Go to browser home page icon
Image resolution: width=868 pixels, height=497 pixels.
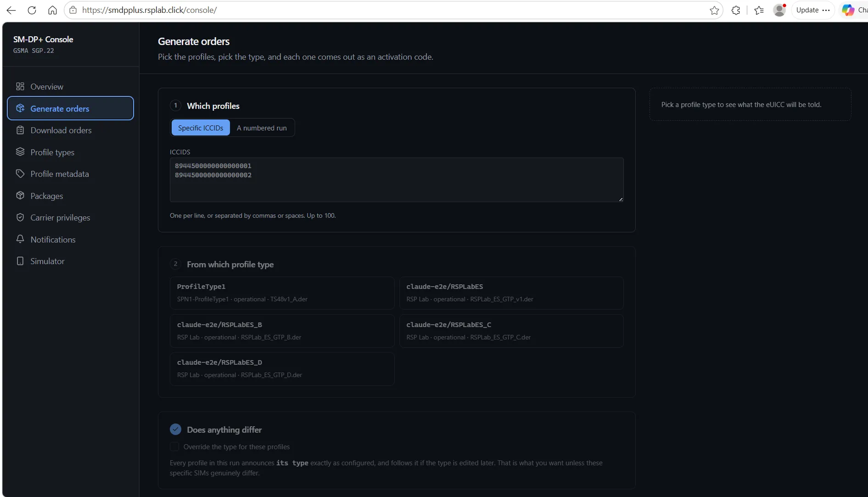click(52, 10)
